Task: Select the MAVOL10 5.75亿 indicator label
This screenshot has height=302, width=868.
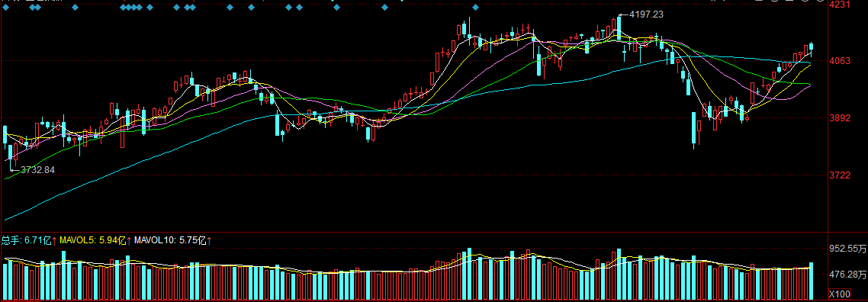Action: [x=169, y=240]
